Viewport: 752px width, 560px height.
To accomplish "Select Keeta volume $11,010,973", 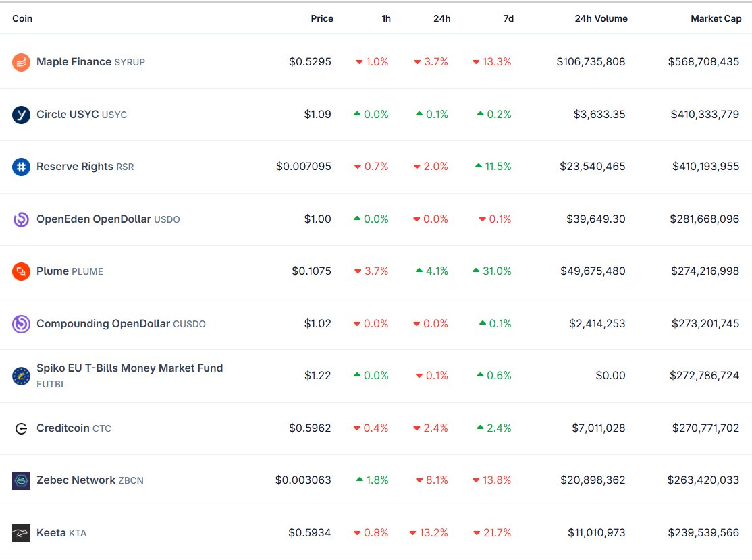I will tap(597, 532).
